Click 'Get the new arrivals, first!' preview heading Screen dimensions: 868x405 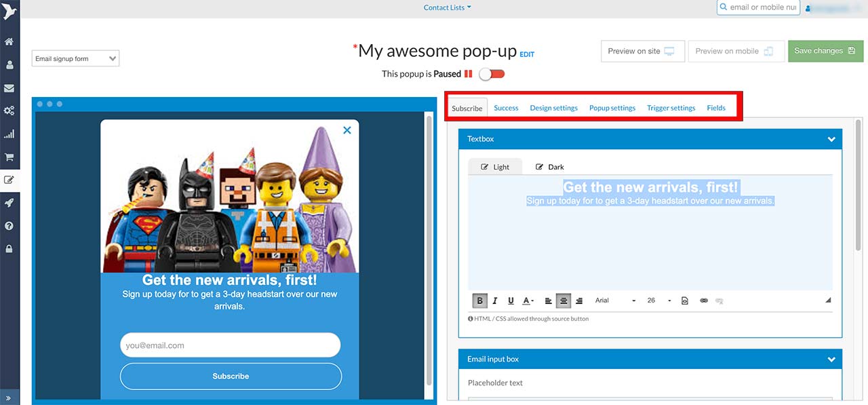pos(229,280)
